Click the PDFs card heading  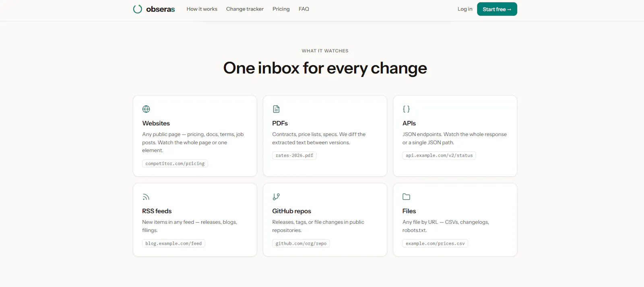click(280, 123)
